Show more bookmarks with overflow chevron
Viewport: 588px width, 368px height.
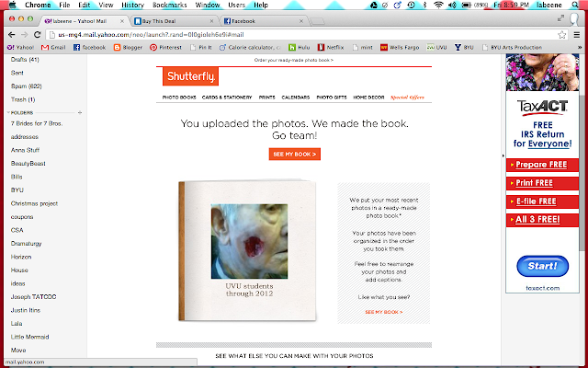[x=580, y=47]
